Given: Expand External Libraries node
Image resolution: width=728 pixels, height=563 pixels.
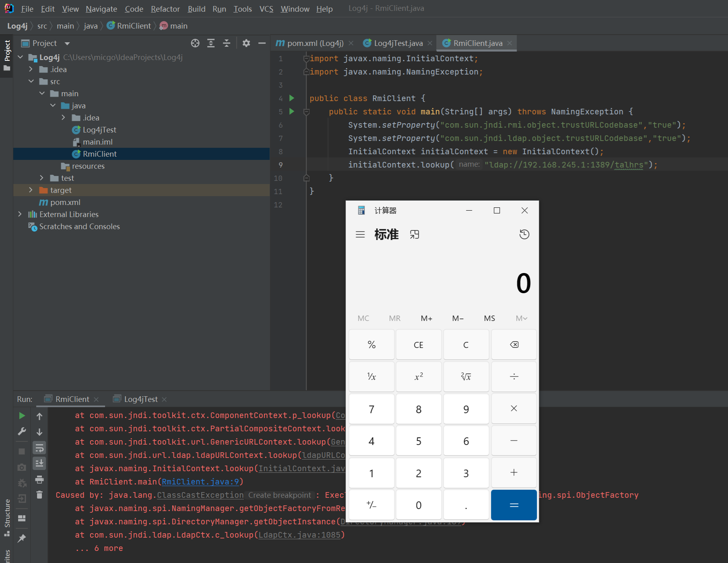Looking at the screenshot, I should pyautogui.click(x=20, y=214).
